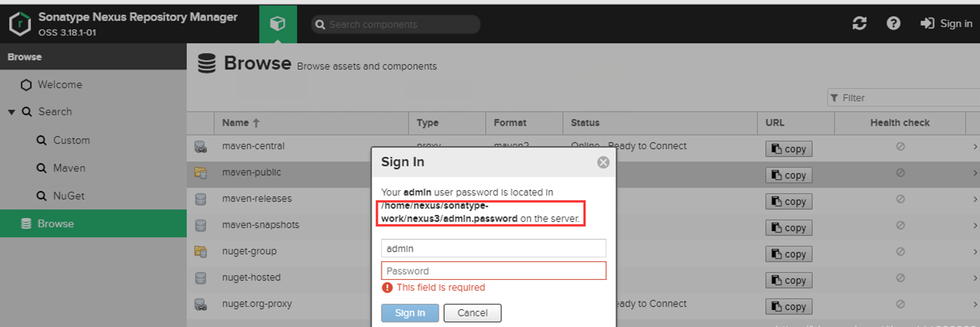Open the help question mark icon
The height and width of the screenshot is (327, 980).
coord(894,23)
